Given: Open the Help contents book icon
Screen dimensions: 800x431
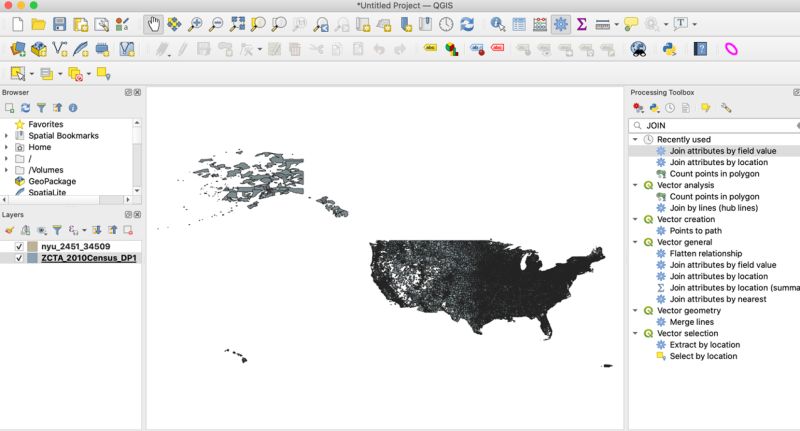Looking at the screenshot, I should pyautogui.click(x=701, y=49).
